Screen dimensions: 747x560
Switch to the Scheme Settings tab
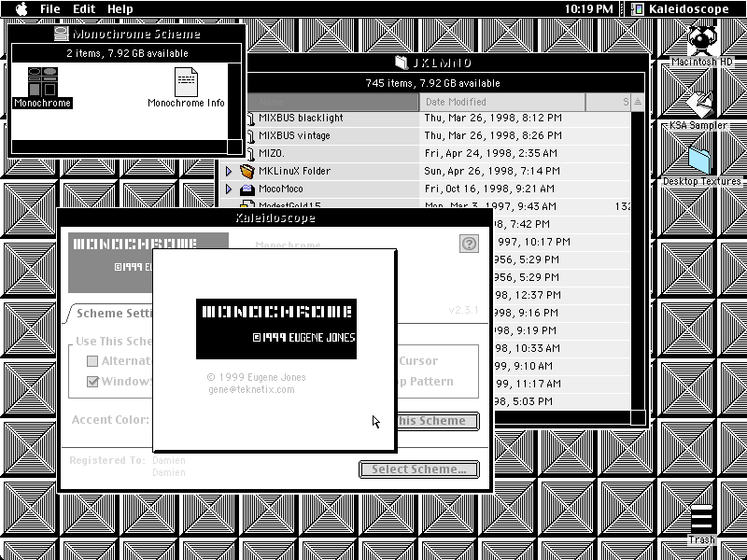pyautogui.click(x=112, y=313)
